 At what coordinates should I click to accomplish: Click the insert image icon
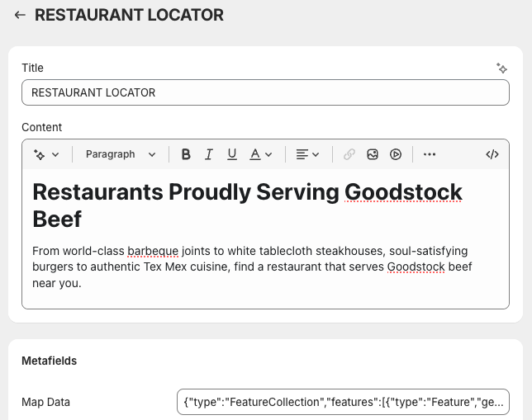click(373, 154)
